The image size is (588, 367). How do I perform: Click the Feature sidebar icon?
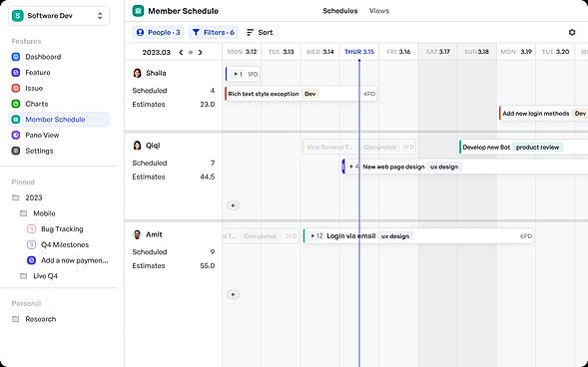coord(16,73)
